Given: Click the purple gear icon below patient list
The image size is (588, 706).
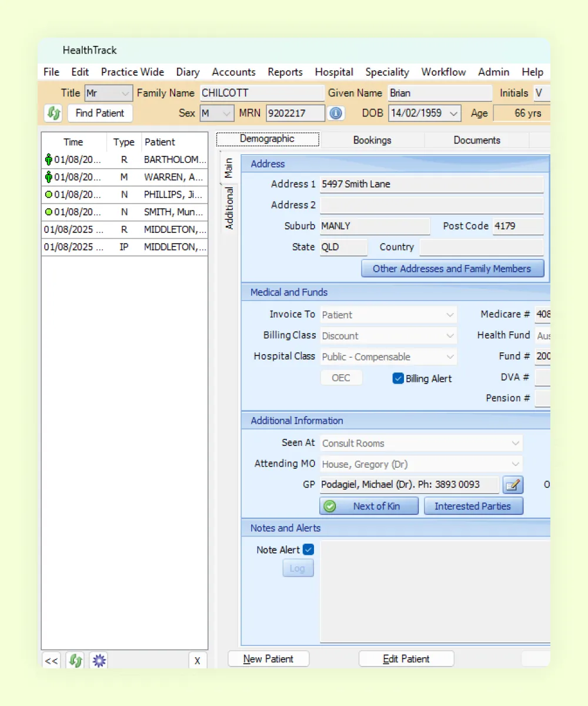Looking at the screenshot, I should pyautogui.click(x=99, y=661).
